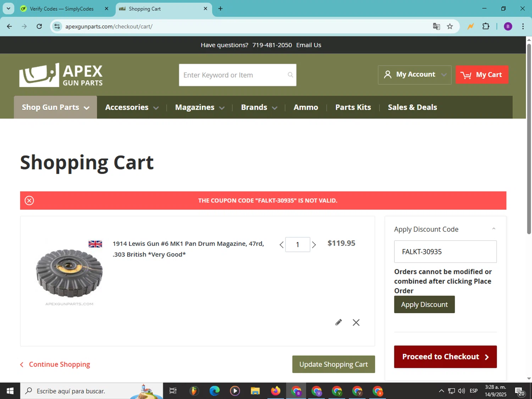Viewport: 532px width, 399px height.
Task: Open Sales & Deals
Action: 412,107
